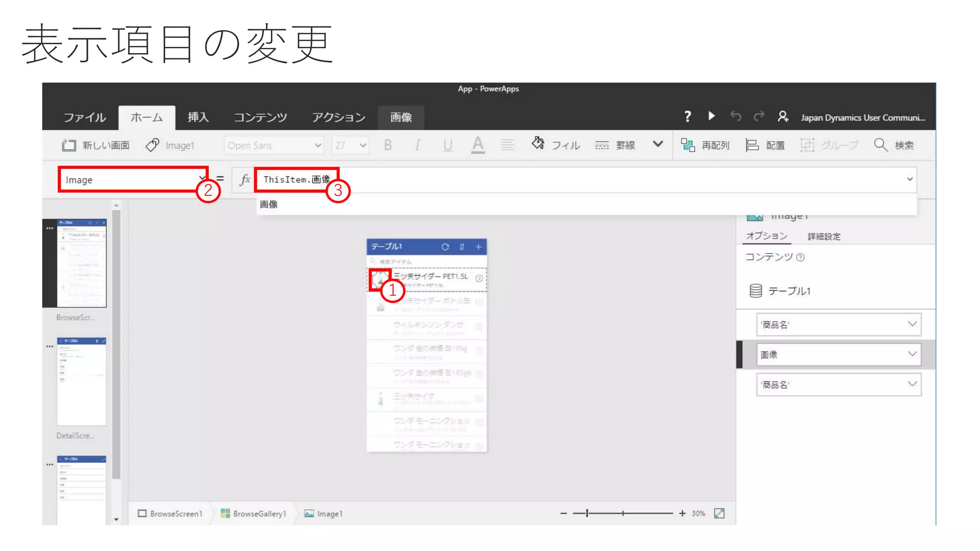Screen dimensions: 980x551
Task: Toggle italic formatting
Action: (x=418, y=145)
